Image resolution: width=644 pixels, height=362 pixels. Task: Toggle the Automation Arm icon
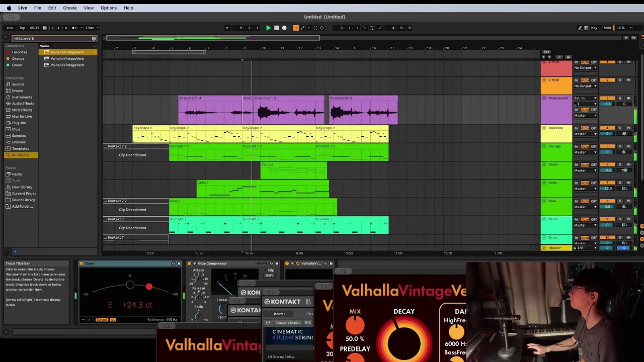point(302,28)
